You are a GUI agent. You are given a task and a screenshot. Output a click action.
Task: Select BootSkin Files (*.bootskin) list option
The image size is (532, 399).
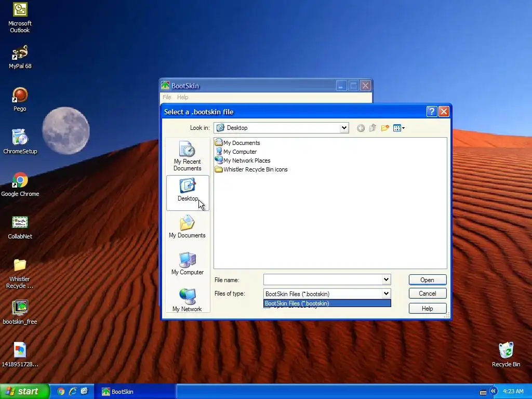[327, 303]
